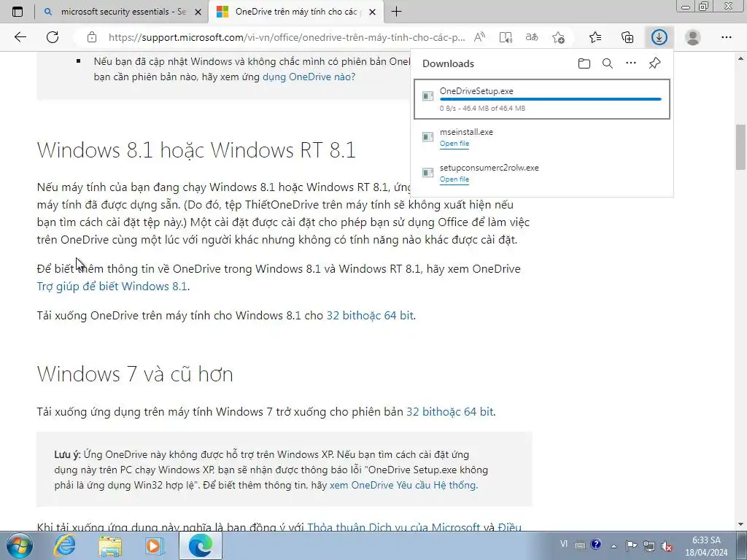Screen dimensions: 747x560
Task: Open more options in Downloads panel
Action: coord(631,63)
